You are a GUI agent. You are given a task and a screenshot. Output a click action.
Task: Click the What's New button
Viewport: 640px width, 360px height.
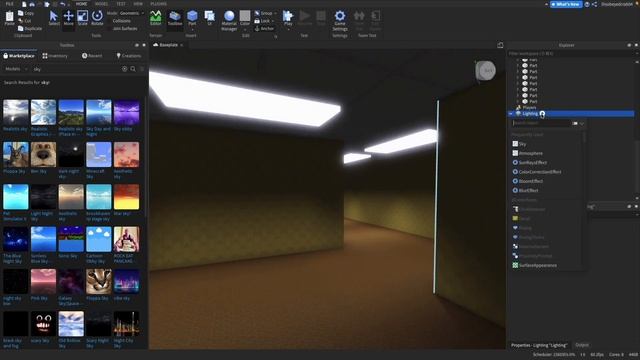click(566, 4)
